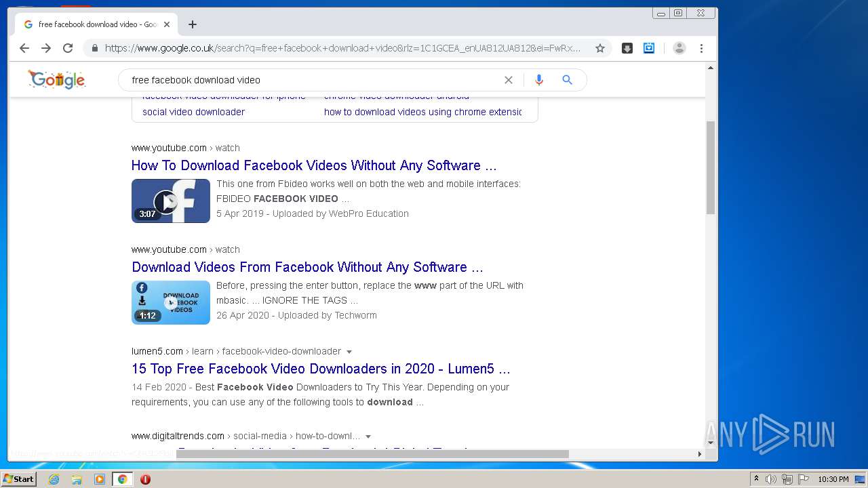This screenshot has height=488, width=868.
Task: Open the media player taskbar icon
Action: [x=100, y=479]
